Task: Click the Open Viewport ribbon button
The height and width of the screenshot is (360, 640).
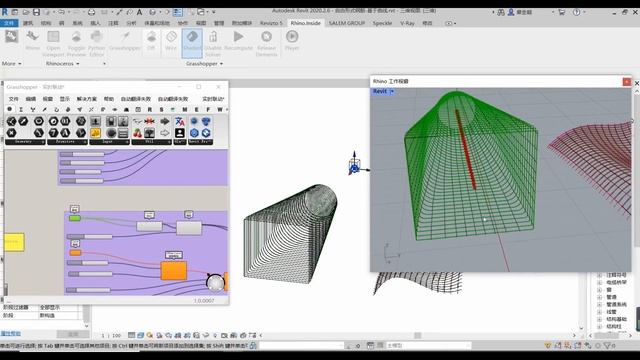Action: [x=53, y=44]
